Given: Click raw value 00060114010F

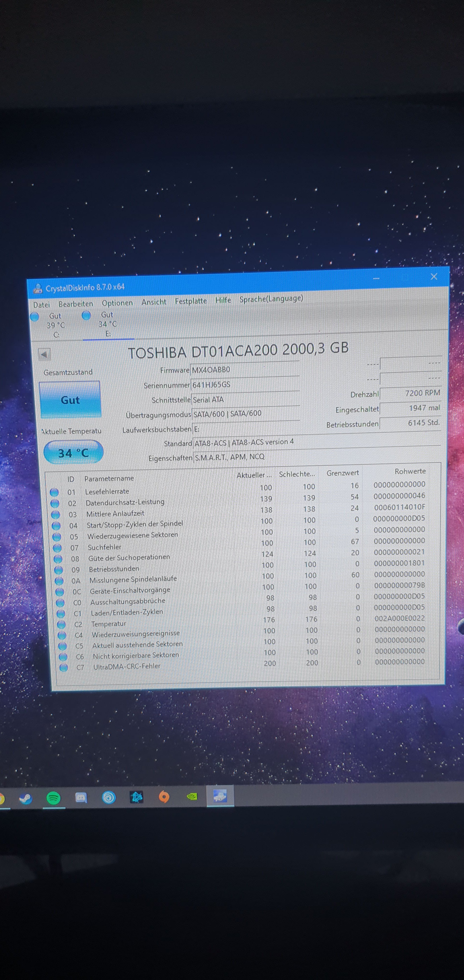Looking at the screenshot, I should [399, 507].
